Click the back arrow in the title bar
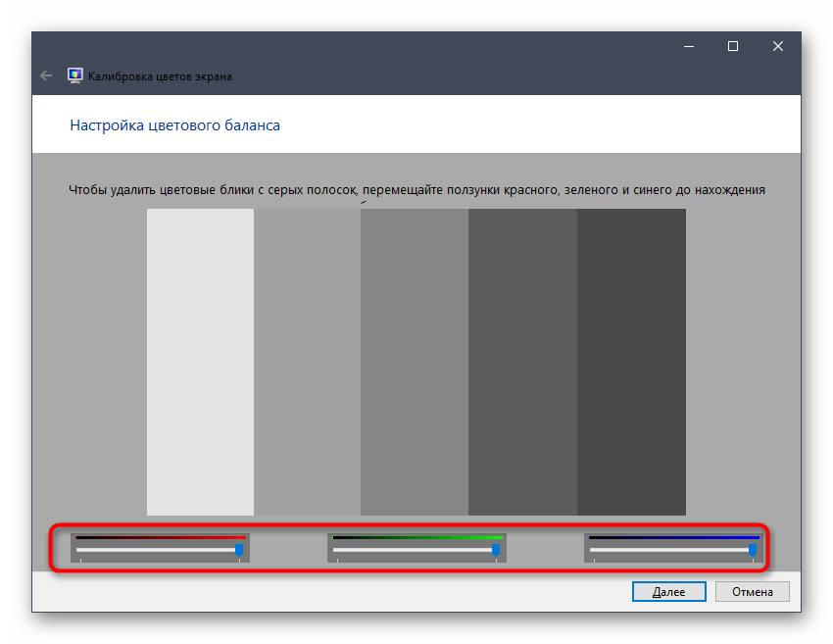Screen dimensions: 833x644 (45, 75)
